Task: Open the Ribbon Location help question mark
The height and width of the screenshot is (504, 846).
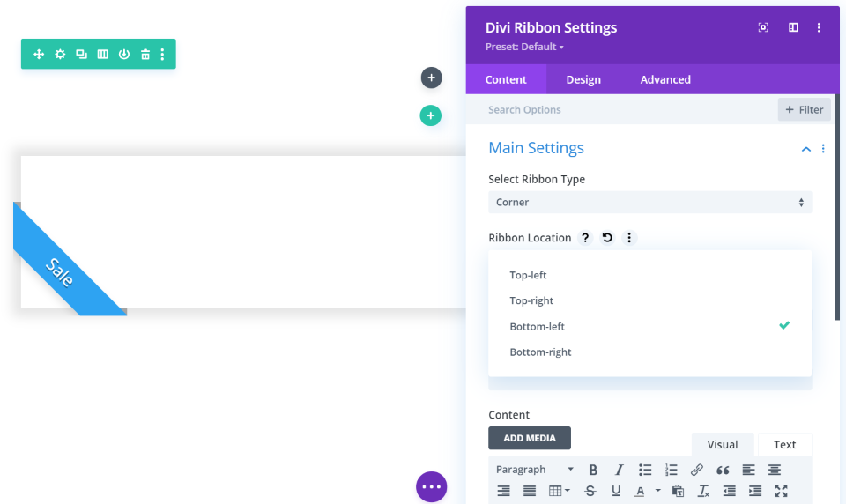Action: (585, 237)
